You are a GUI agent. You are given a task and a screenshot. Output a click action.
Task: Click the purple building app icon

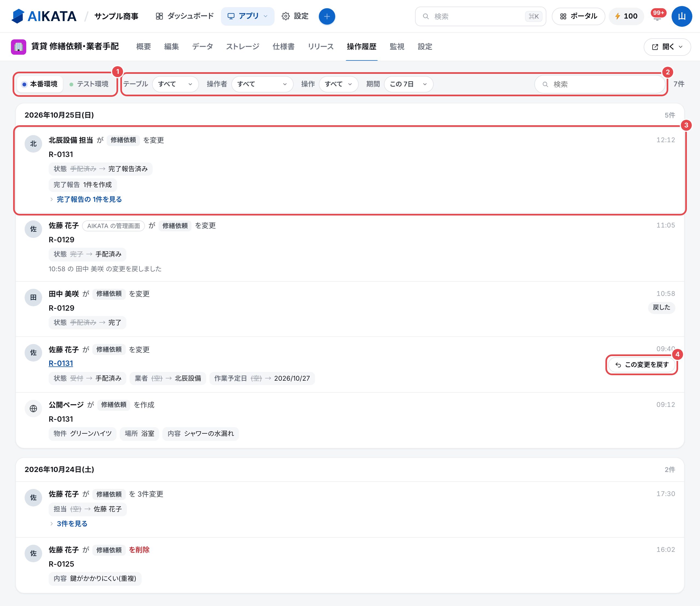click(x=19, y=47)
